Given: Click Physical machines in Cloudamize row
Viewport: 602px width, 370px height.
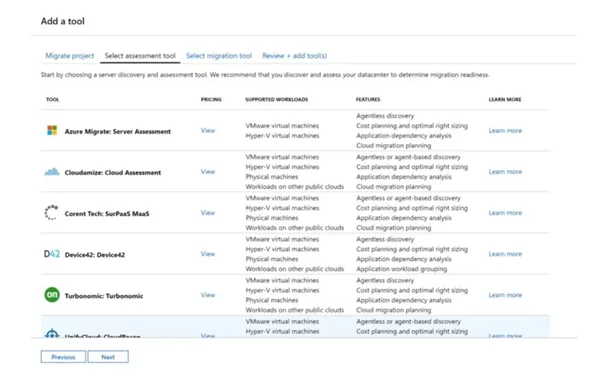Looking at the screenshot, I should pos(272,177).
